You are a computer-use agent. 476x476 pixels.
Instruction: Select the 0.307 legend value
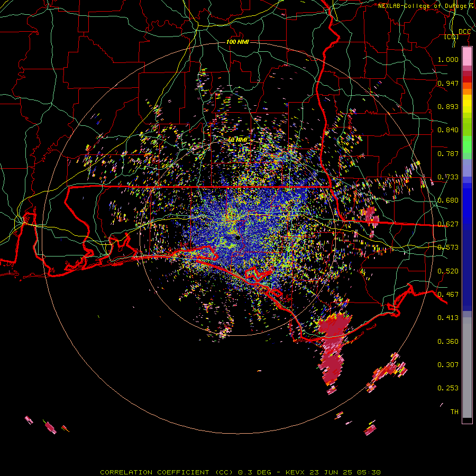click(x=448, y=365)
